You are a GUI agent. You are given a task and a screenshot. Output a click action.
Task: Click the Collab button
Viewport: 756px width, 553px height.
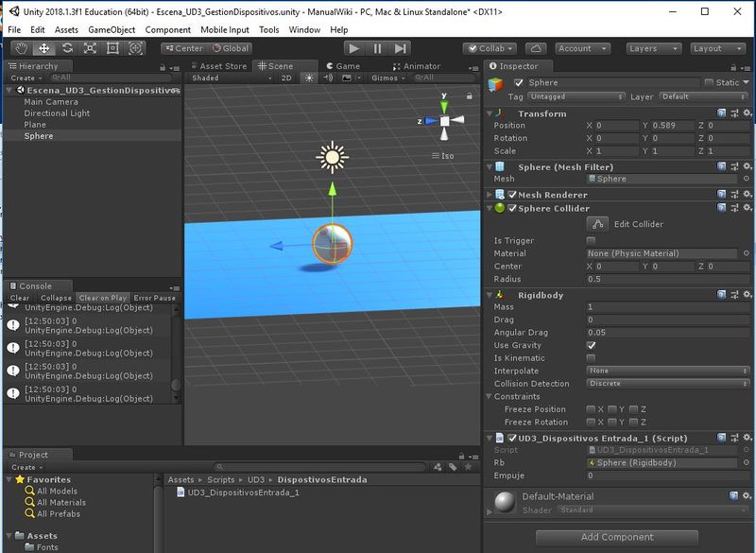coord(490,49)
